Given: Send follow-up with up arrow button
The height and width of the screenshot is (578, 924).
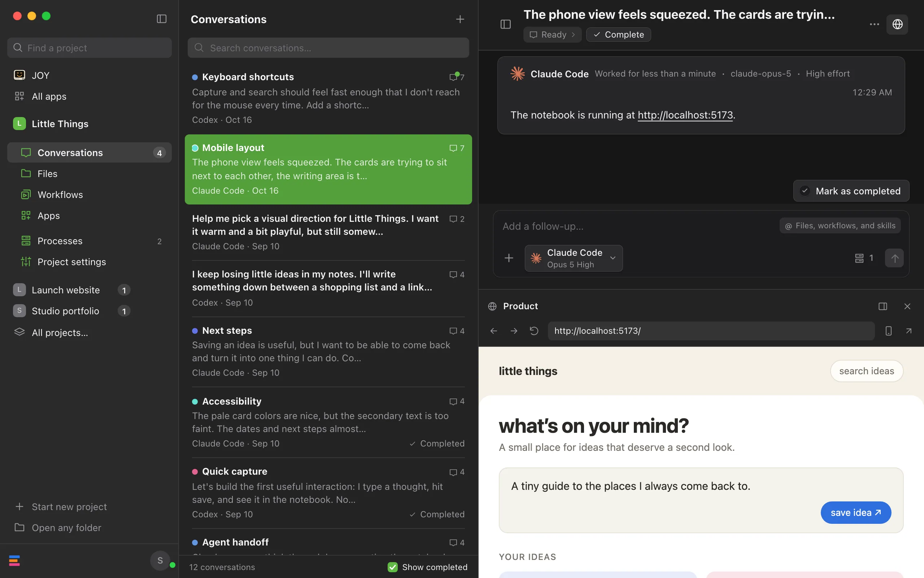Looking at the screenshot, I should 894,258.
